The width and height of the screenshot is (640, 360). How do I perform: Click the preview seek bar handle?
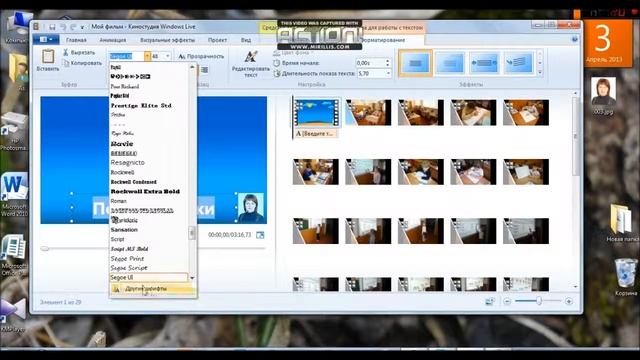(44, 249)
